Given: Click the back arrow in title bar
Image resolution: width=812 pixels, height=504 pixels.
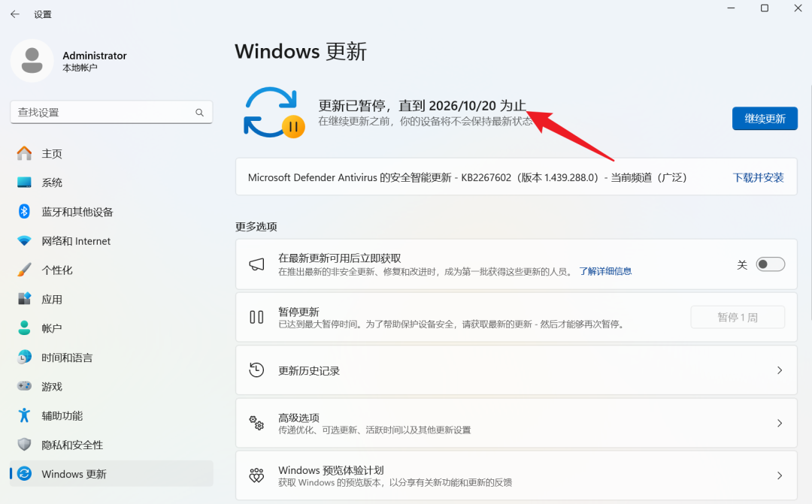Looking at the screenshot, I should [15, 14].
